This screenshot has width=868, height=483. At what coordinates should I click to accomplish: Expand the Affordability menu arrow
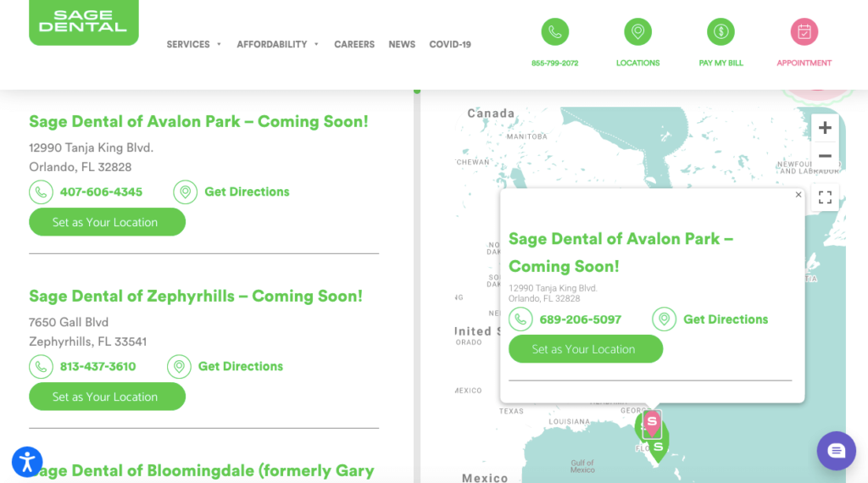[x=317, y=44]
